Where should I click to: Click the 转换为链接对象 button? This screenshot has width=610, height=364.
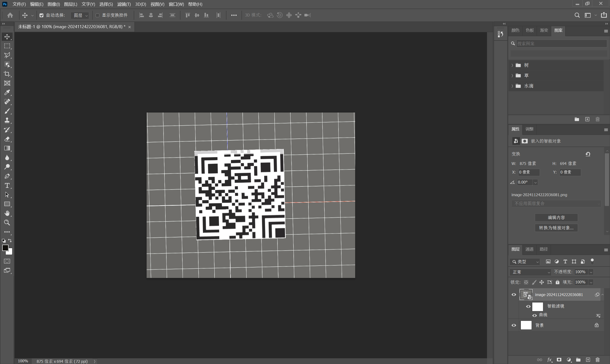click(x=556, y=228)
